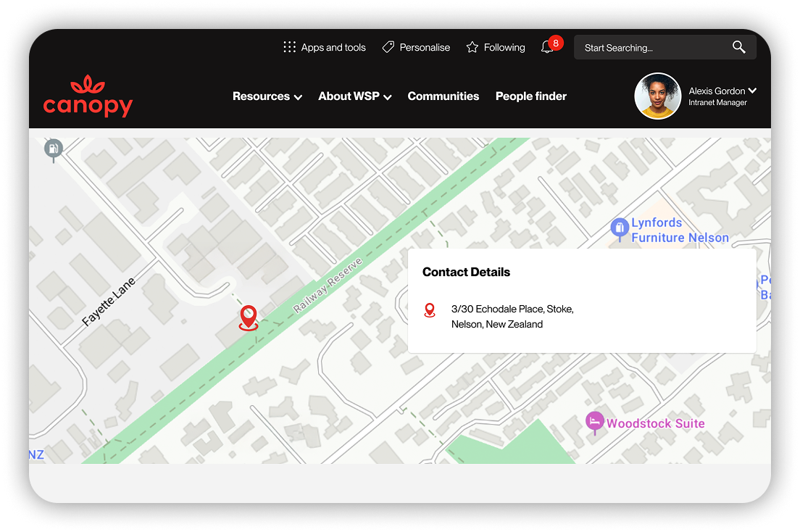Click the Personalise tag icon
The image size is (800, 532).
388,47
